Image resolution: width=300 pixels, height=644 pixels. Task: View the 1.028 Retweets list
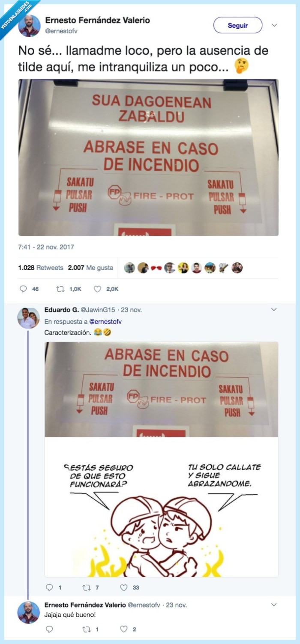[x=41, y=268]
